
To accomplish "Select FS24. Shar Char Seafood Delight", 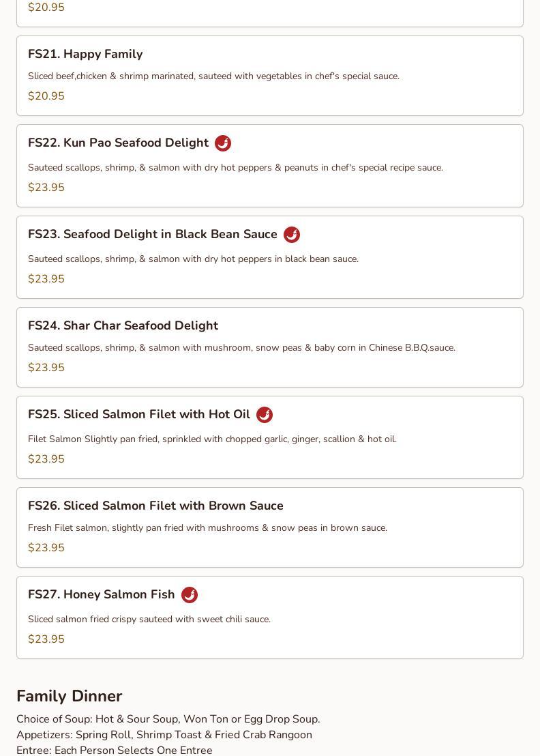I will (x=123, y=325).
